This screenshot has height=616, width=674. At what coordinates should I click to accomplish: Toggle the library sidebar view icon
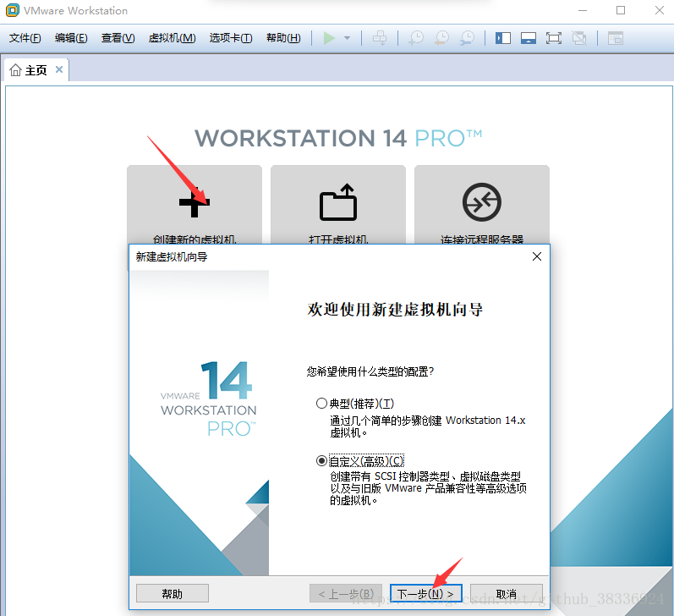pyautogui.click(x=503, y=38)
